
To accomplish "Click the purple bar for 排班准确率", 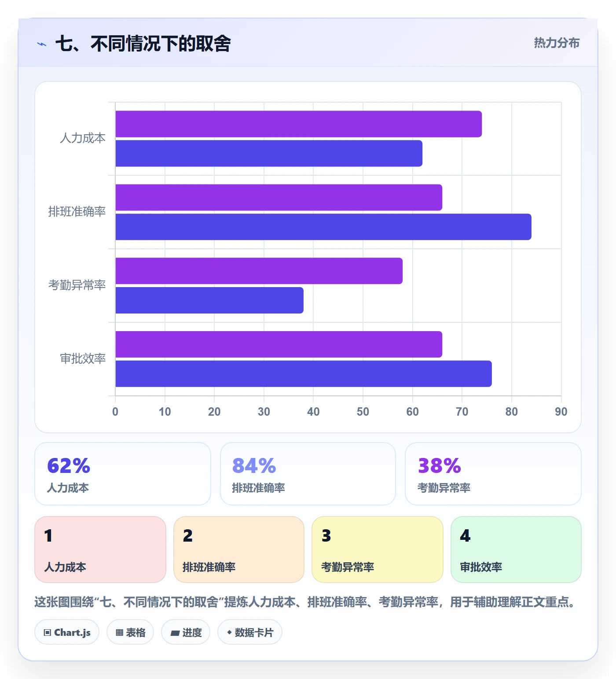I will pyautogui.click(x=279, y=198).
